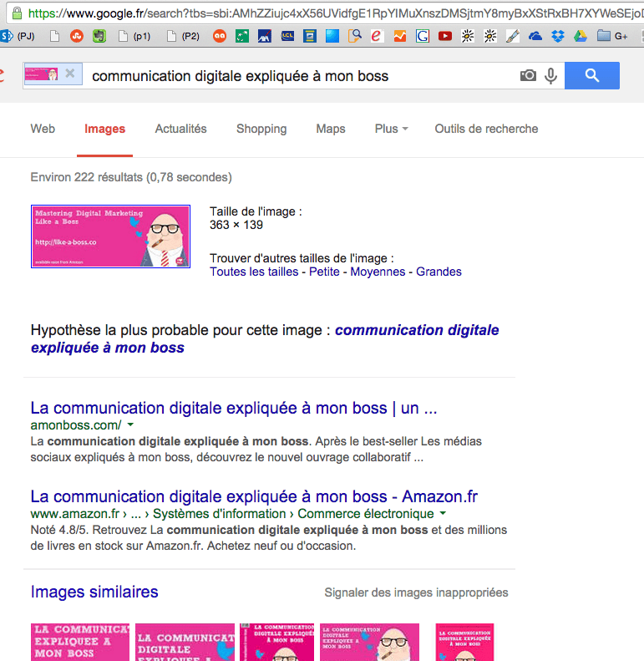644x661 pixels.
Task: Open Outils de recherche
Action: pos(486,129)
